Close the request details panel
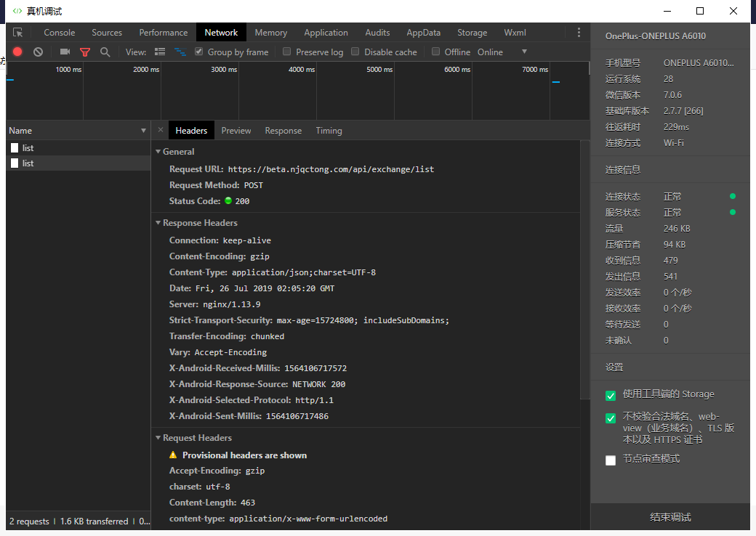This screenshot has height=536, width=756. [161, 131]
